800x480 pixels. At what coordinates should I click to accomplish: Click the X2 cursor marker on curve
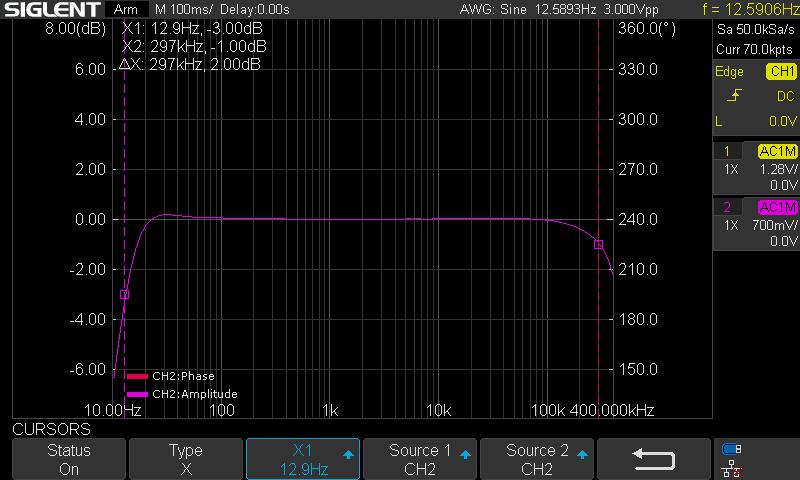598,244
